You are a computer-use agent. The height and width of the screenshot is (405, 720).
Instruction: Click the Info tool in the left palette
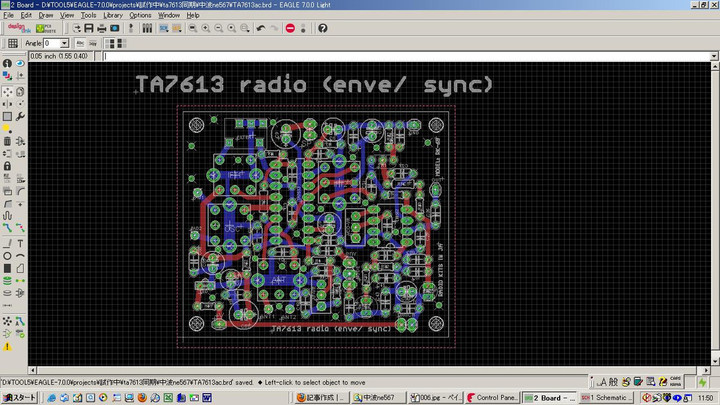click(8, 64)
